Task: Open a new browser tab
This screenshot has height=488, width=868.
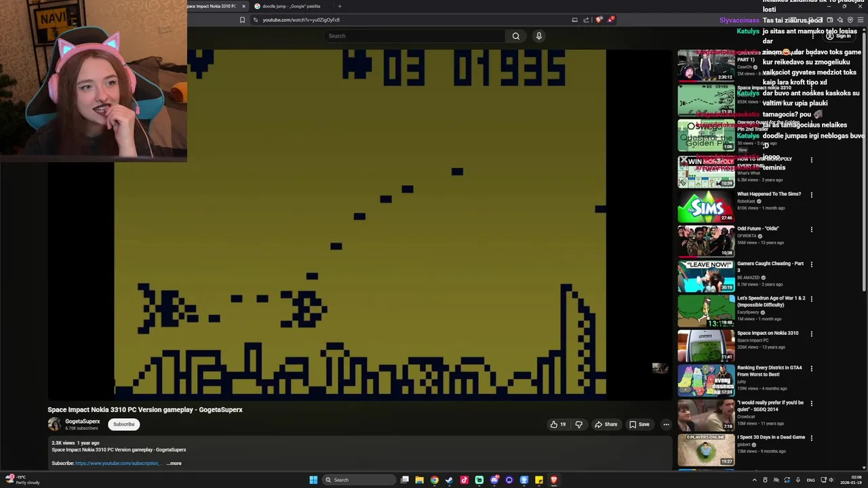Action: pyautogui.click(x=340, y=6)
